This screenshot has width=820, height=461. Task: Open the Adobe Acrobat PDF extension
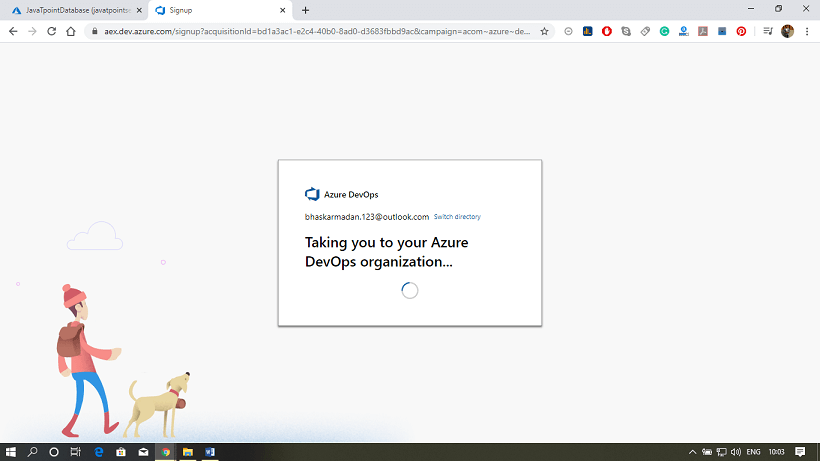pyautogui.click(x=703, y=31)
